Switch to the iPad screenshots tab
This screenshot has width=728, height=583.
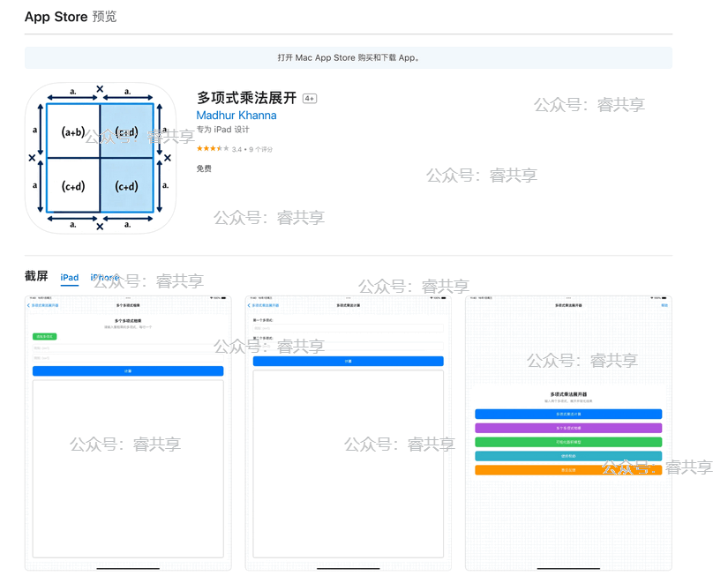pos(70,278)
